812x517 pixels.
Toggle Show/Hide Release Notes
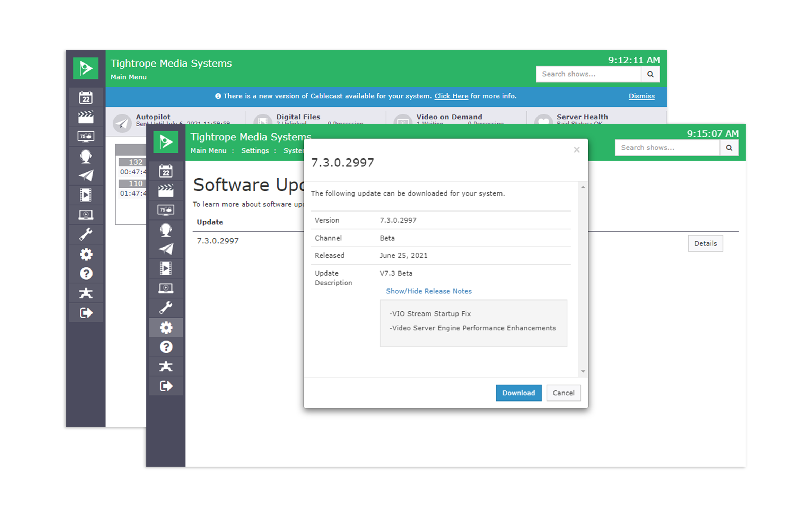click(429, 291)
